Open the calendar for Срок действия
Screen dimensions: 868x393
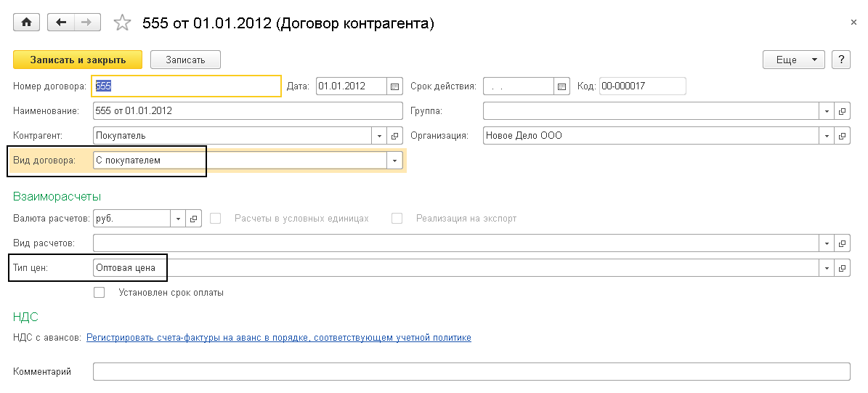(561, 86)
